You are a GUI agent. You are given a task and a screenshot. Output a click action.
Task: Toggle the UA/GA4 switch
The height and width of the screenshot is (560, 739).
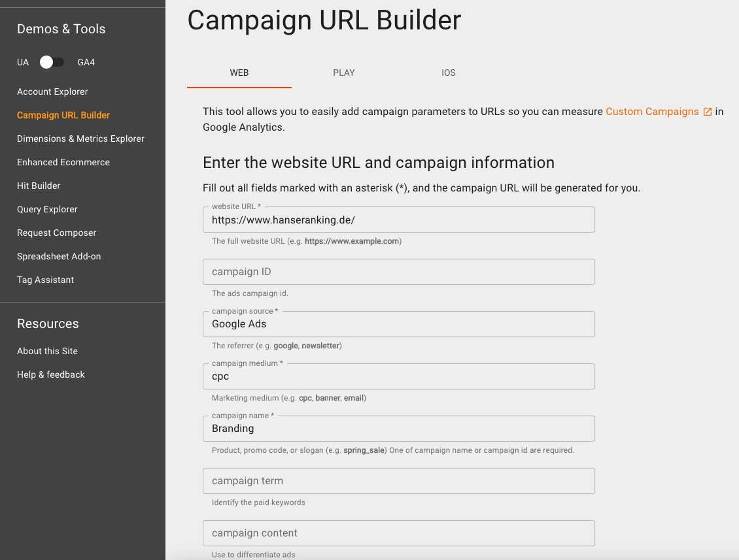(x=52, y=62)
